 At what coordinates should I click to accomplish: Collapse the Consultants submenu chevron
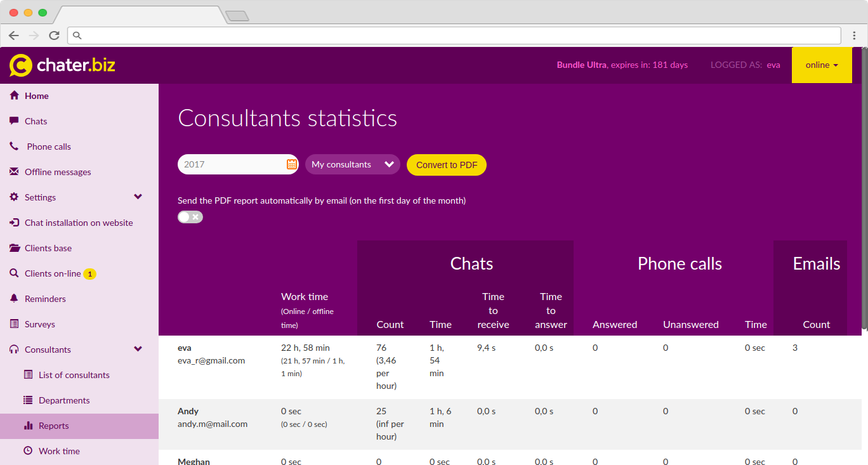point(138,349)
